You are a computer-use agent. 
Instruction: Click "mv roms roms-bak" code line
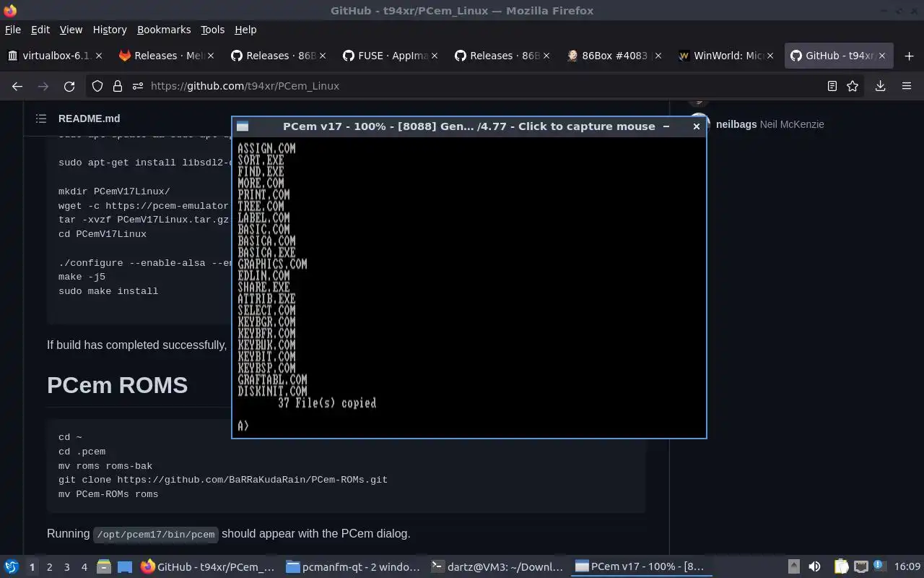[105, 466]
